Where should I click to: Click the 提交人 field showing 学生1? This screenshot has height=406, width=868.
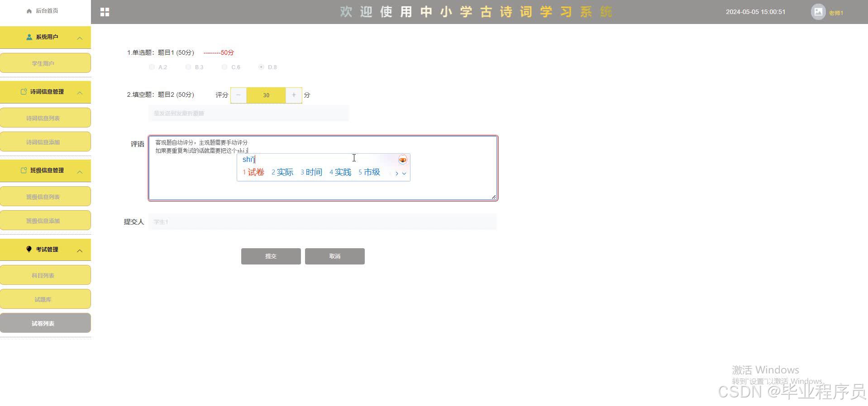pos(323,222)
